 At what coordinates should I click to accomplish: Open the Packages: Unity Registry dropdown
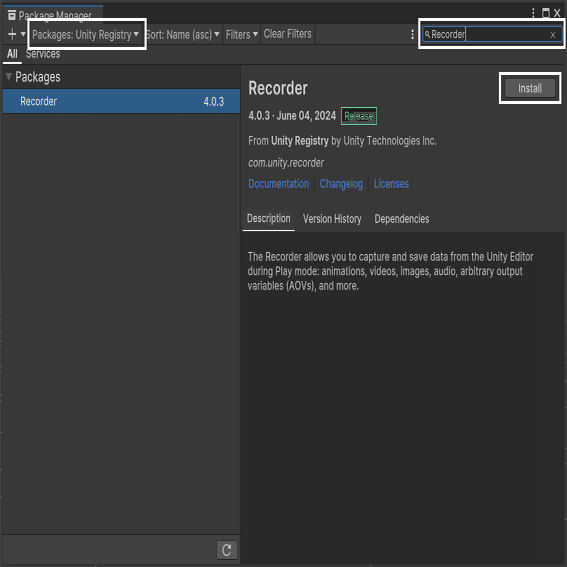(x=86, y=35)
